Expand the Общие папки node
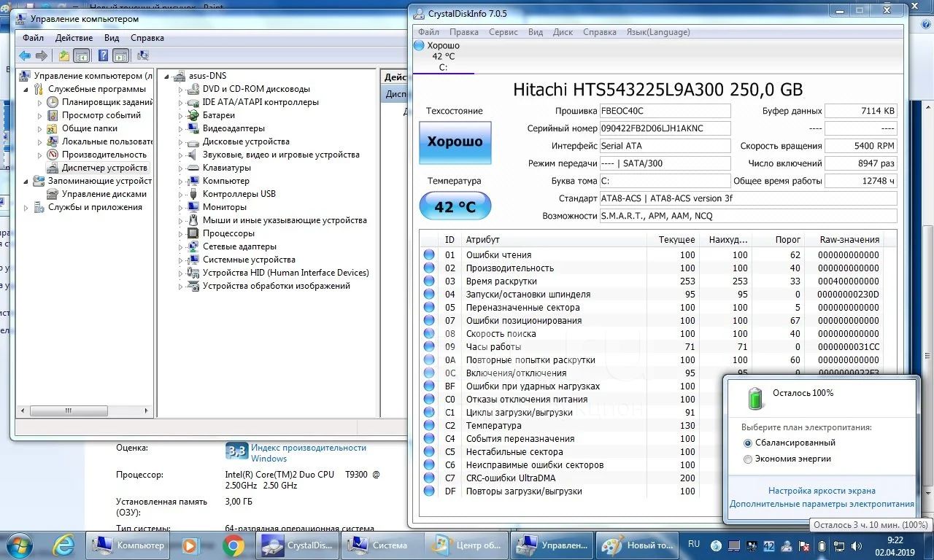This screenshot has width=934, height=560. [40, 128]
